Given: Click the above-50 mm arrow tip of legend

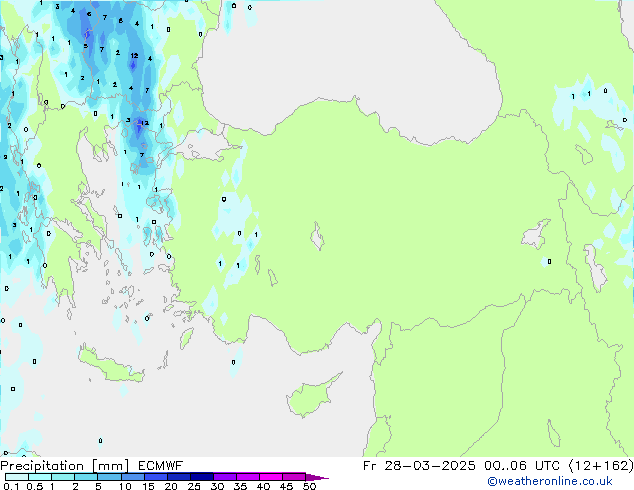Looking at the screenshot, I should coord(317,478).
